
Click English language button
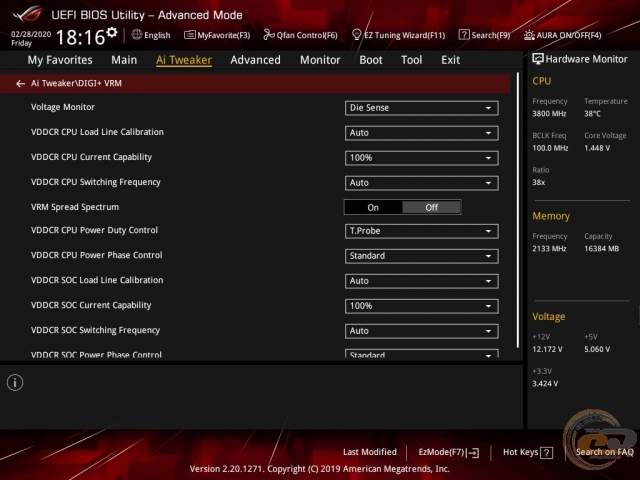point(151,35)
